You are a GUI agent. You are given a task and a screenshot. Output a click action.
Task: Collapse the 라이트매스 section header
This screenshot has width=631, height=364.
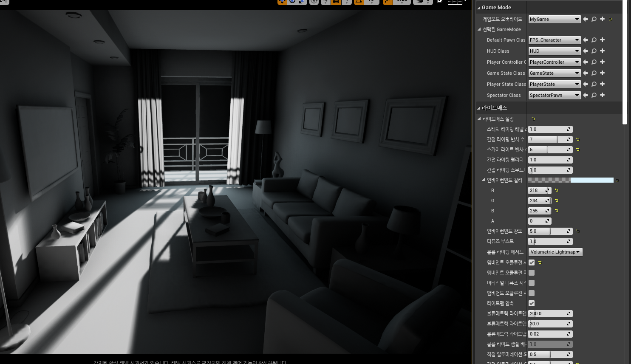[x=478, y=108]
